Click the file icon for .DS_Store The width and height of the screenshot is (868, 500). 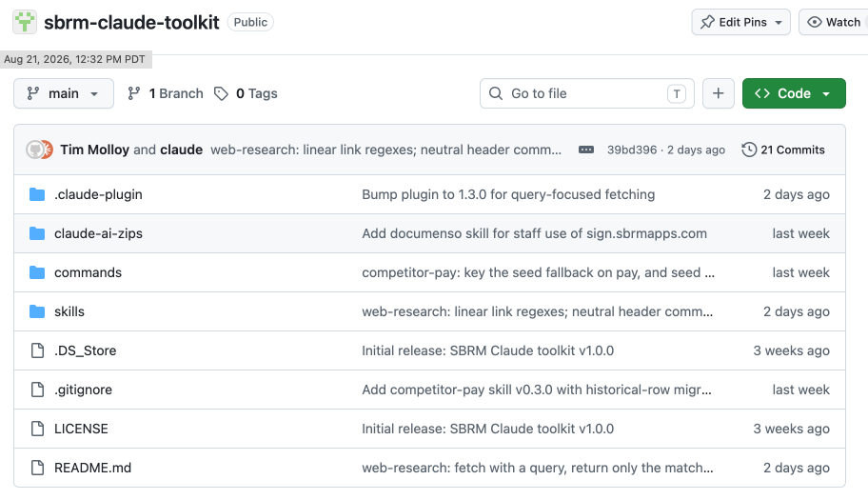click(x=37, y=350)
